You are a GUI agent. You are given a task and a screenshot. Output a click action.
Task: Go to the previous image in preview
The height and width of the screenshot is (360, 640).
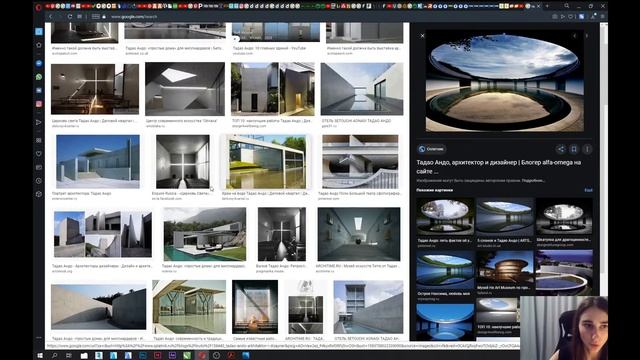point(574,36)
